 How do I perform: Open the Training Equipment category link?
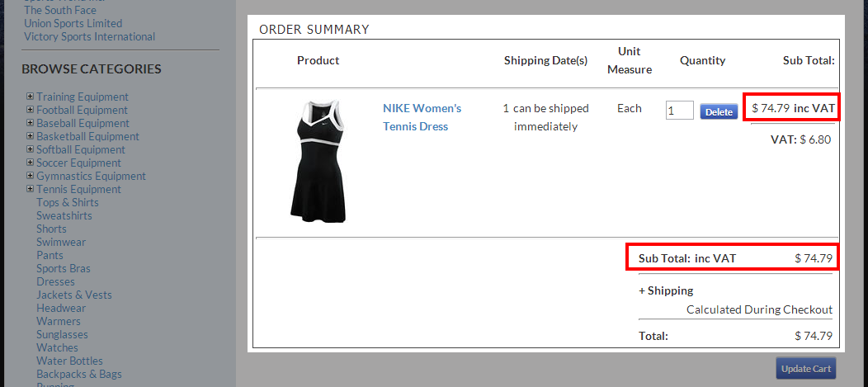[x=83, y=97]
